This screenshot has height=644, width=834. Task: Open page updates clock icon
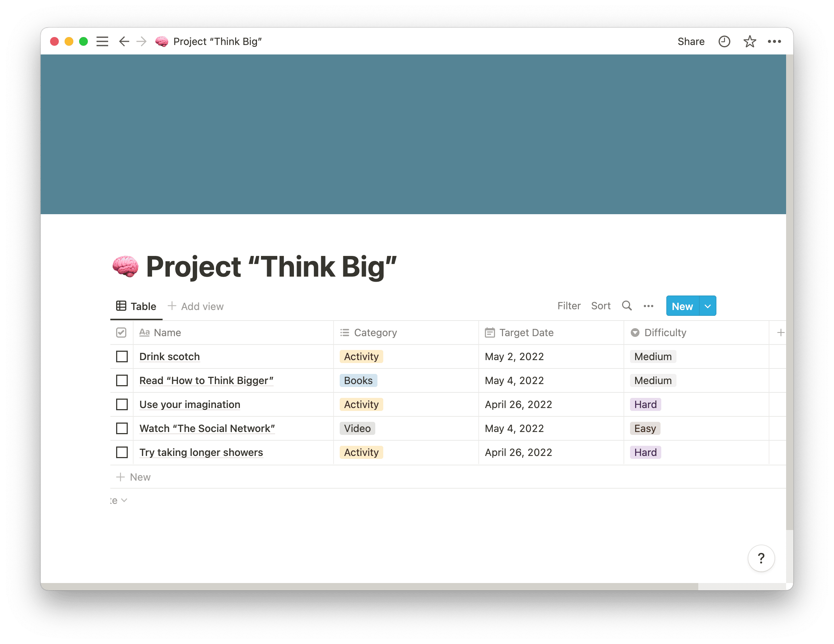pyautogui.click(x=724, y=41)
